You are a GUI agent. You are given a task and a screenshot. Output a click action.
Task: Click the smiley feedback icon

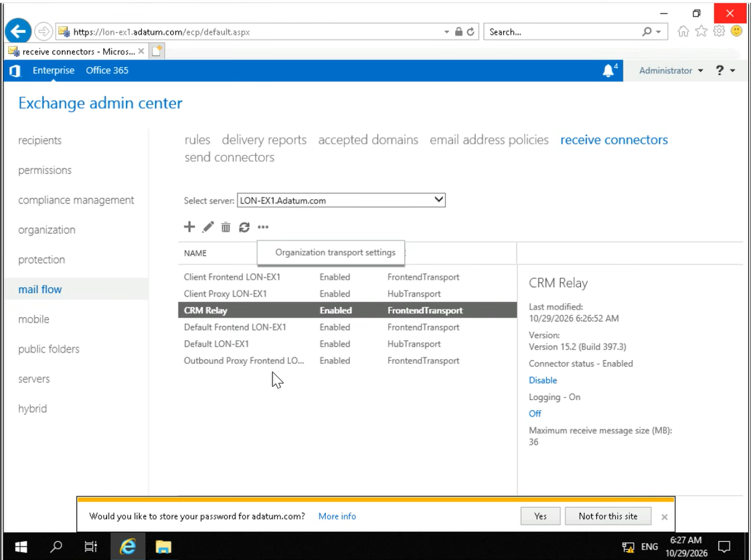click(x=737, y=31)
